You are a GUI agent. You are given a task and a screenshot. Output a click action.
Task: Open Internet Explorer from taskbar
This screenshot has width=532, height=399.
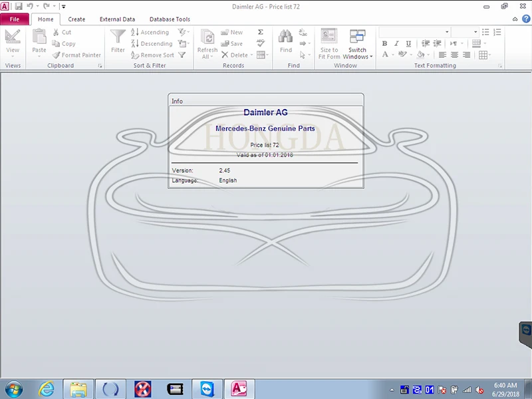[x=46, y=389]
